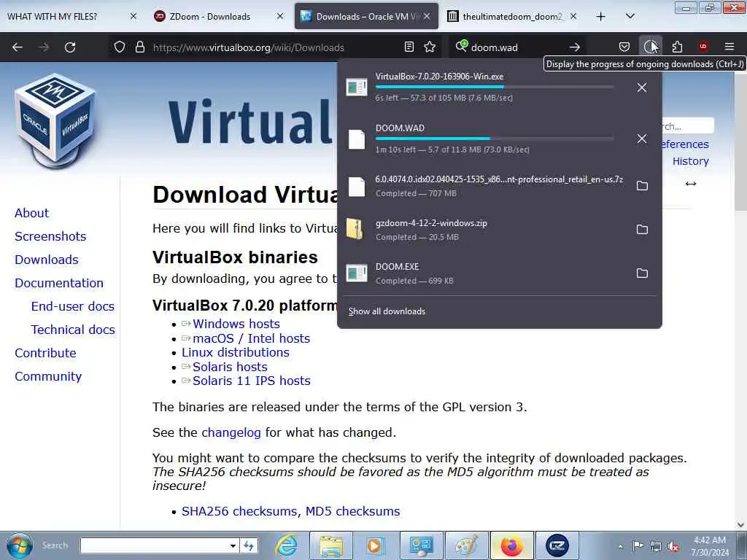
Task: Click the VirtualBox download progress bar
Action: click(x=495, y=87)
